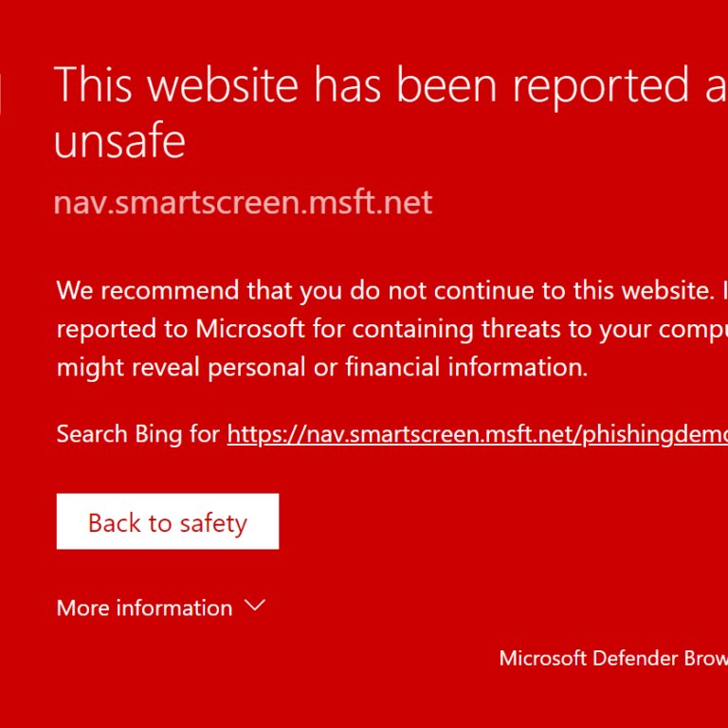Open the nav.smartscreen.msft.net/phishingdemo Bing search link
The image size is (728, 728).
(x=478, y=435)
